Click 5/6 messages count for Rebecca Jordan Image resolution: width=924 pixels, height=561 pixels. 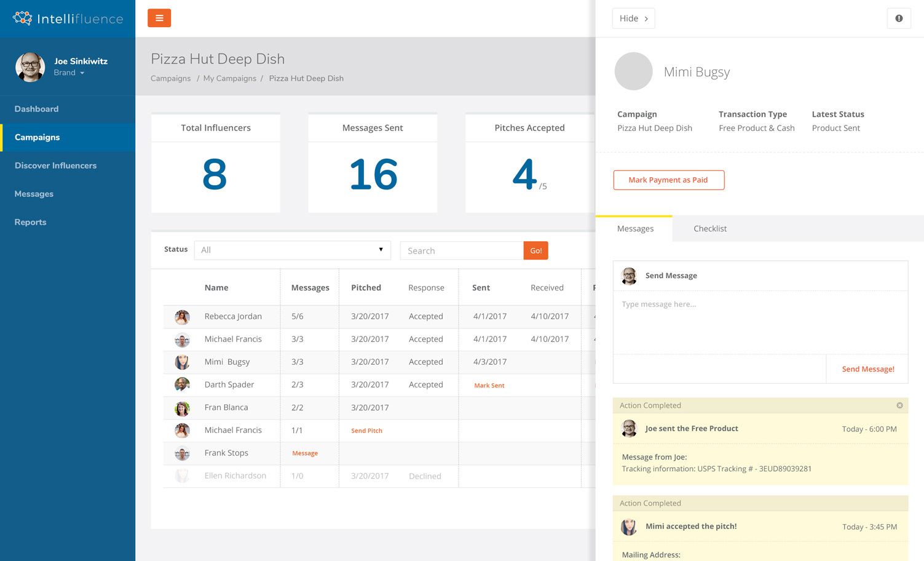[298, 316]
